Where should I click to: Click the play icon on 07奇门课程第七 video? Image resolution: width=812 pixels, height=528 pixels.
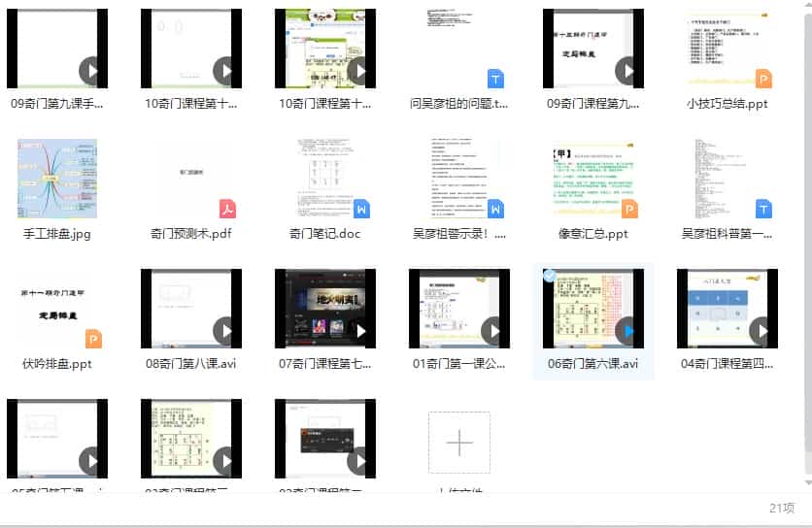coord(361,331)
